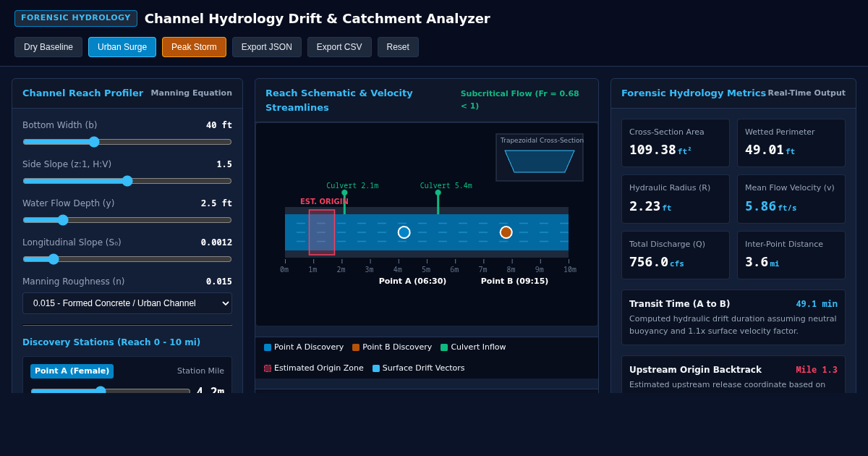Click the Estimated Origin Zone legend swatch
The width and height of the screenshot is (868, 456).
coord(268,368)
